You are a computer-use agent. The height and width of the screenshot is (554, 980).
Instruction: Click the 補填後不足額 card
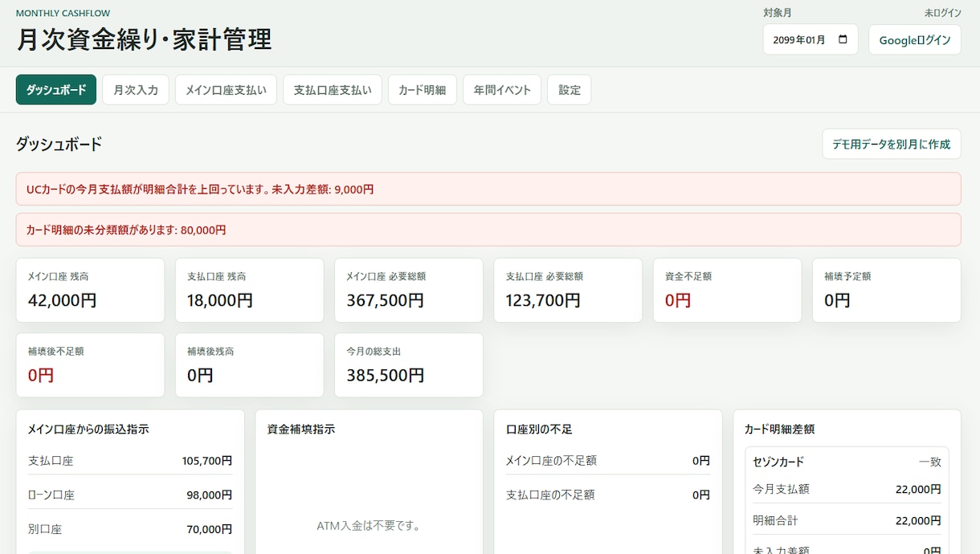tap(90, 365)
